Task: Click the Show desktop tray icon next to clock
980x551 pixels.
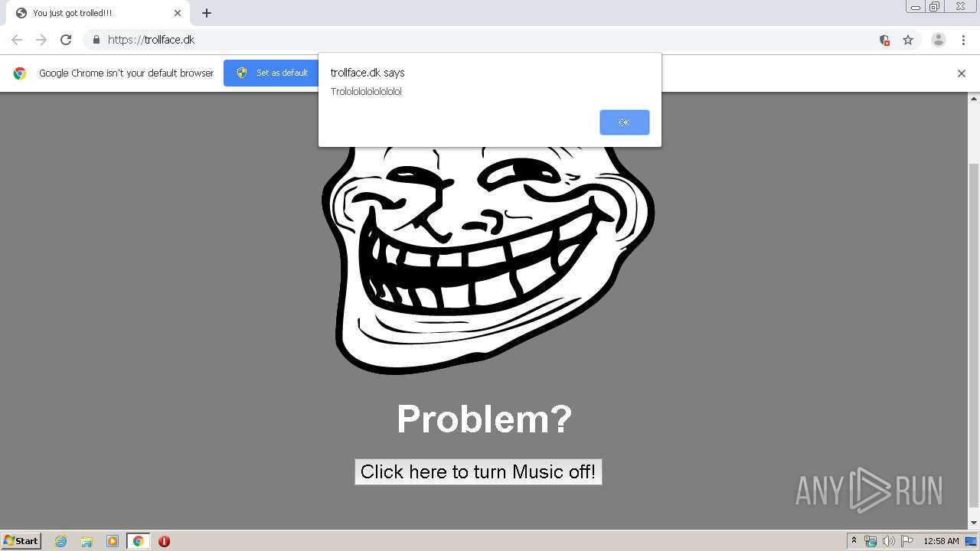Action: [971, 541]
